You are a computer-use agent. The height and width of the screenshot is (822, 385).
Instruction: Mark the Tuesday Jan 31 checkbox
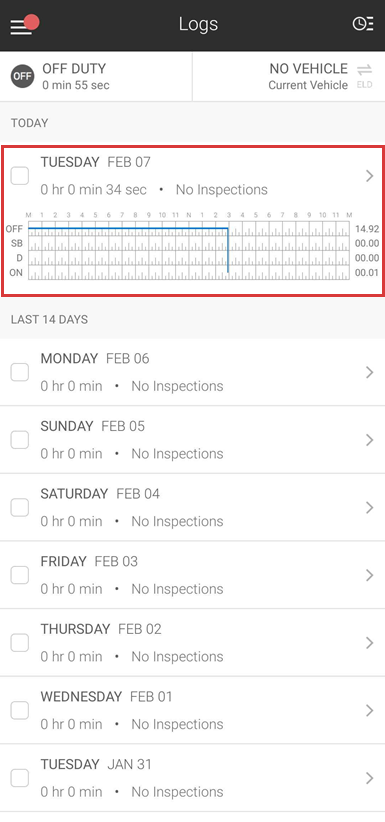pyautogui.click(x=20, y=778)
